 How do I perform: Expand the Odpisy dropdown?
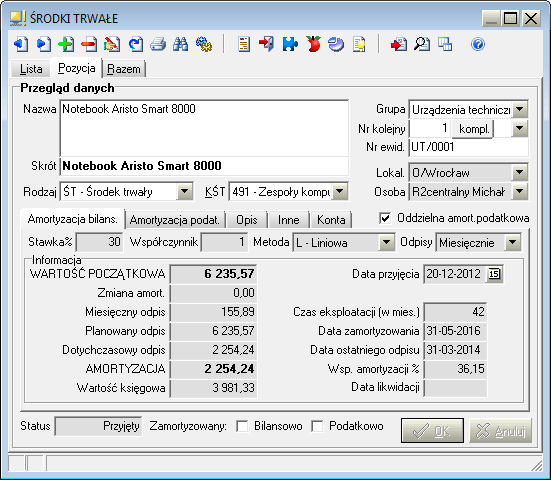point(512,242)
